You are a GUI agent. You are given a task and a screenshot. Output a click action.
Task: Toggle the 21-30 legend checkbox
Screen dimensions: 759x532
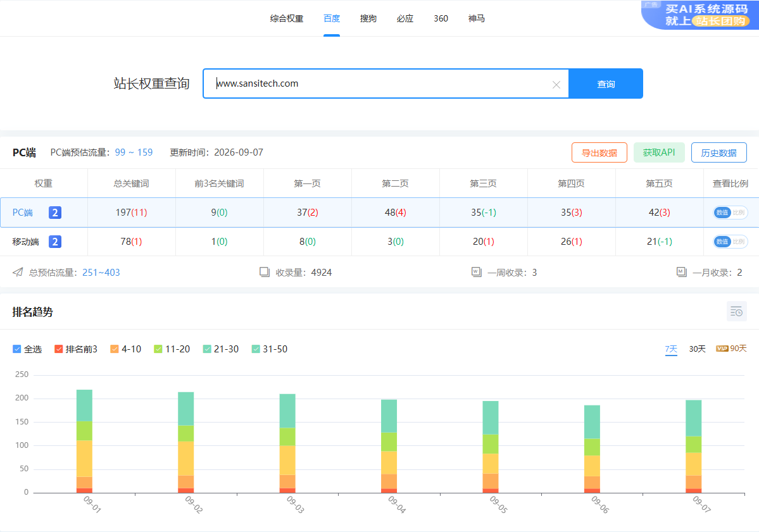[207, 349]
